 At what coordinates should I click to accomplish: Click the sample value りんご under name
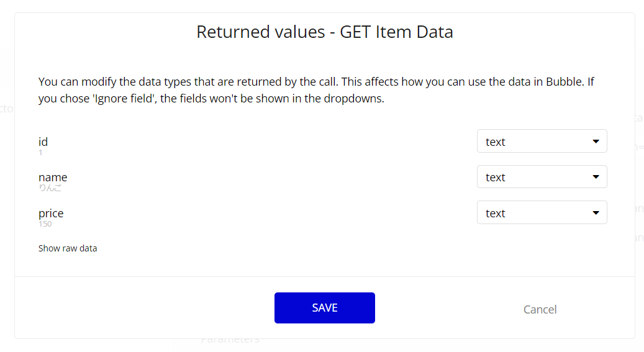(50, 188)
